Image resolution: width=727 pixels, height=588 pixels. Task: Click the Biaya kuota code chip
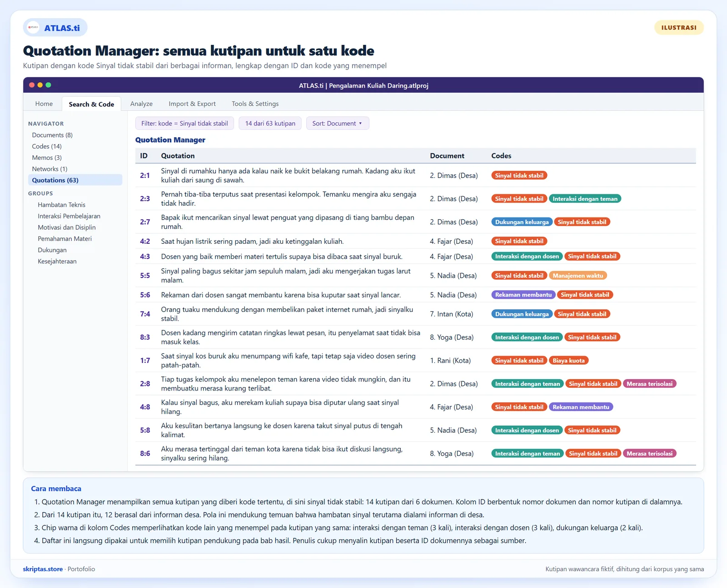click(x=568, y=361)
